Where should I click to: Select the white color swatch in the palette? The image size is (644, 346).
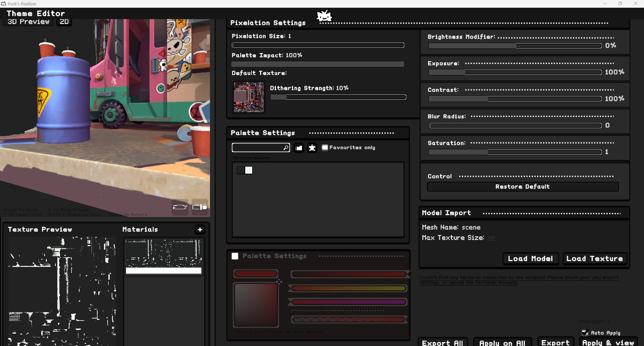[249, 170]
